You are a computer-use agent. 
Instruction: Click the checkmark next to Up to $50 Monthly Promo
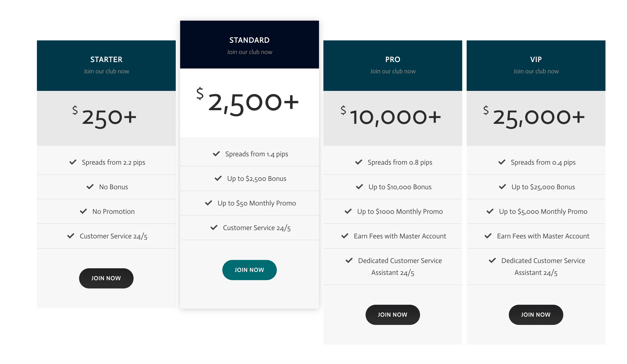click(208, 203)
